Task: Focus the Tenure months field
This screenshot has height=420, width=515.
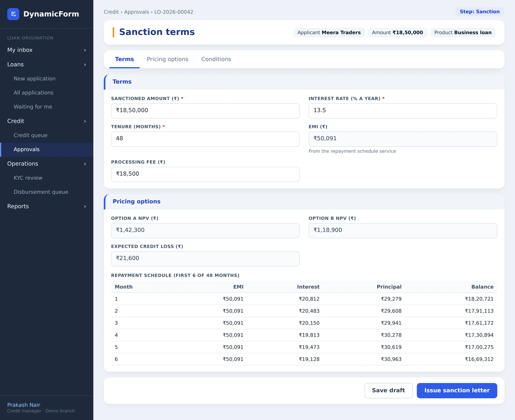Action: pyautogui.click(x=205, y=139)
